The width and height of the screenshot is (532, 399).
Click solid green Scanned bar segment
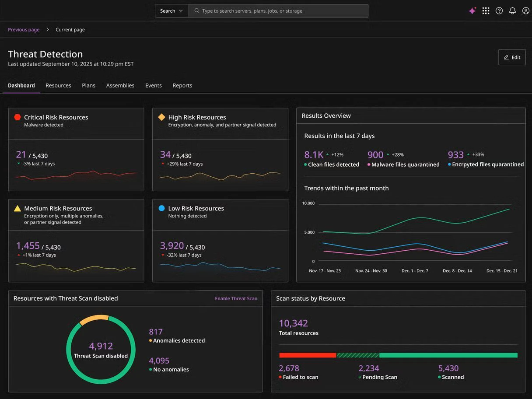pyautogui.click(x=448, y=355)
